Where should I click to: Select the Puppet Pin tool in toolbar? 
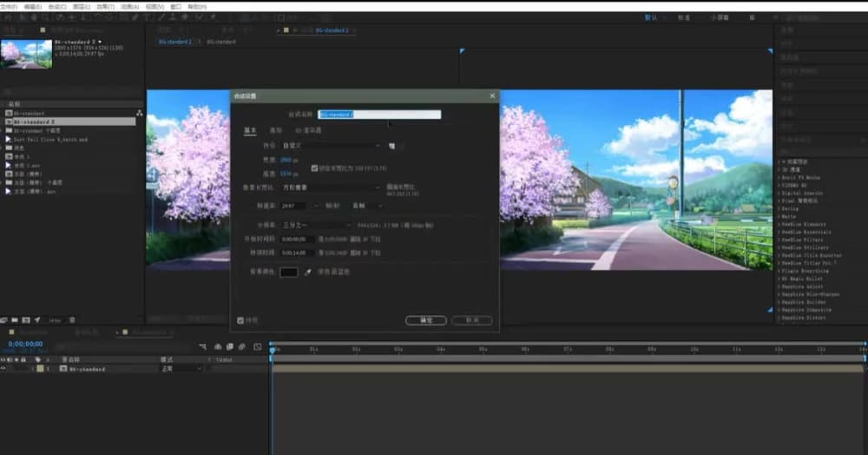(x=213, y=17)
